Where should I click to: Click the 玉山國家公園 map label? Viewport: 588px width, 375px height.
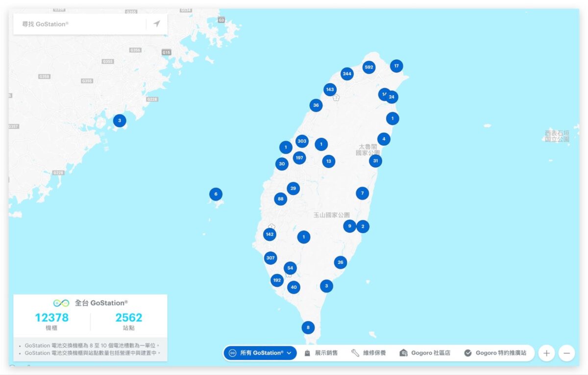(x=332, y=215)
